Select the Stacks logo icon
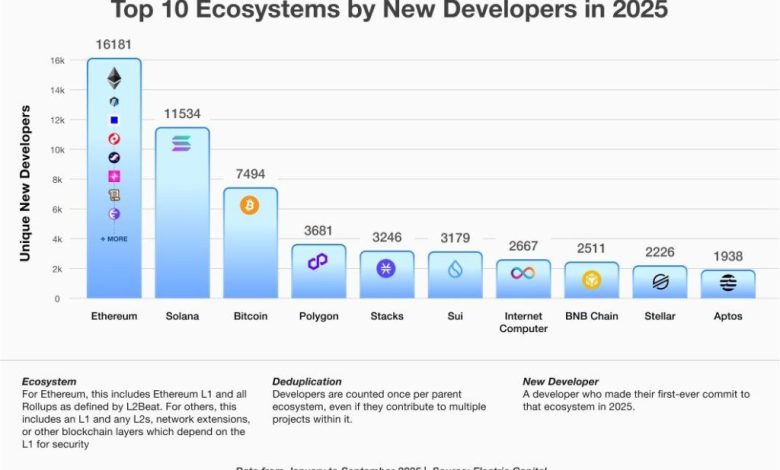This screenshot has width=780, height=470. (386, 268)
